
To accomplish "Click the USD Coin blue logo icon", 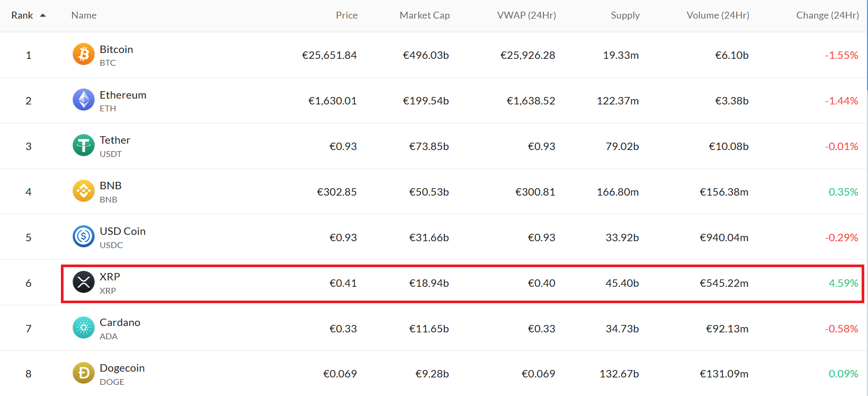I will [x=83, y=237].
